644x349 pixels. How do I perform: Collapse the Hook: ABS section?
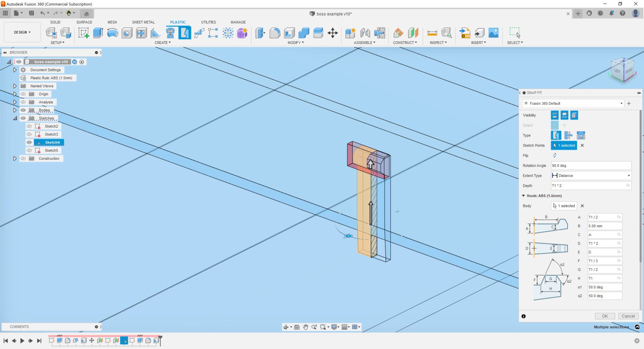click(523, 196)
